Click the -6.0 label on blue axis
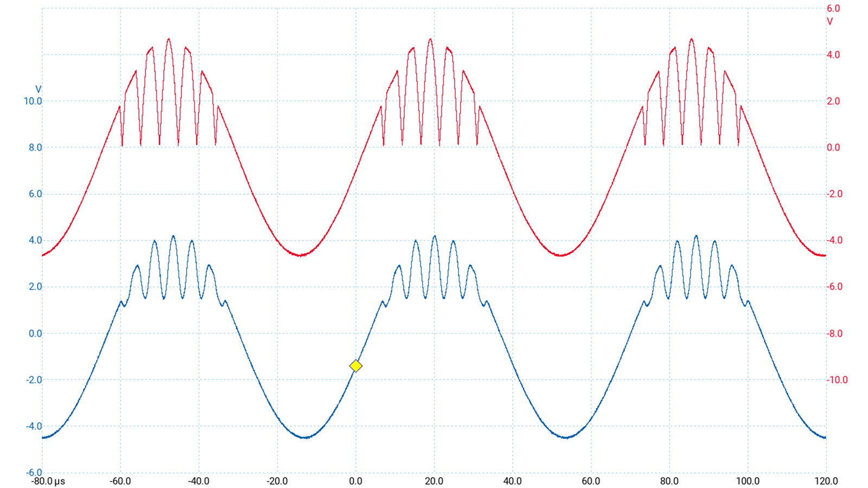 (x=34, y=473)
